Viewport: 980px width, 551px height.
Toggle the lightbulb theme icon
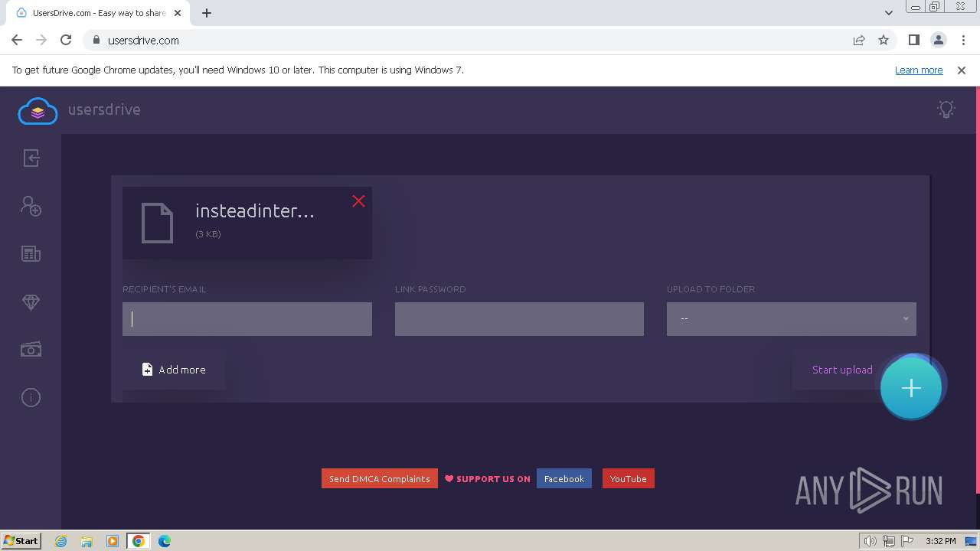point(946,109)
